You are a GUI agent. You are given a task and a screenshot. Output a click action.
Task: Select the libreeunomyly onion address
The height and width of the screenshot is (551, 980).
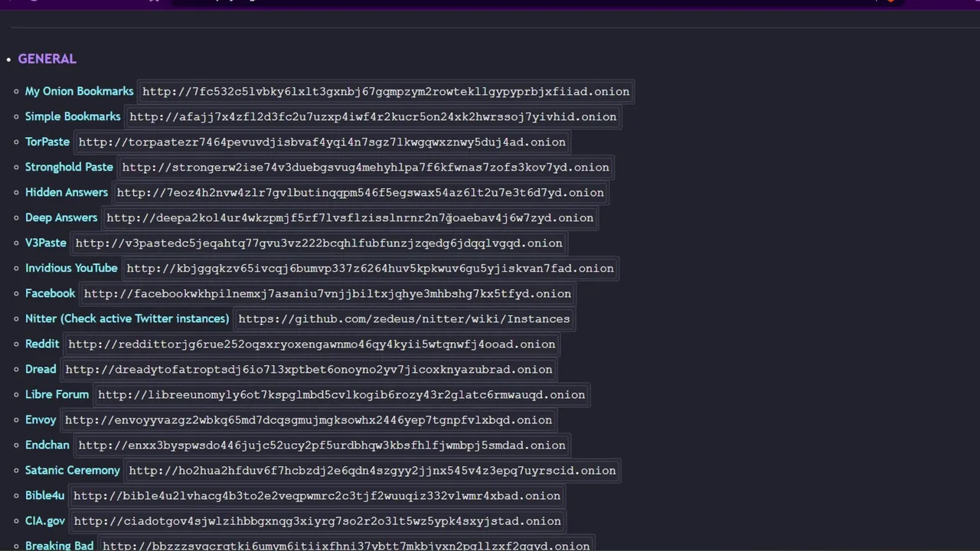pos(341,395)
